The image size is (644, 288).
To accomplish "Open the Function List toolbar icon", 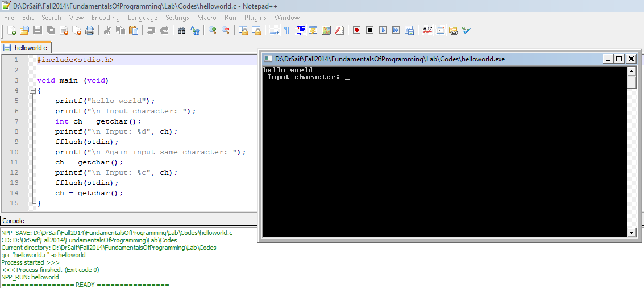I will [339, 30].
